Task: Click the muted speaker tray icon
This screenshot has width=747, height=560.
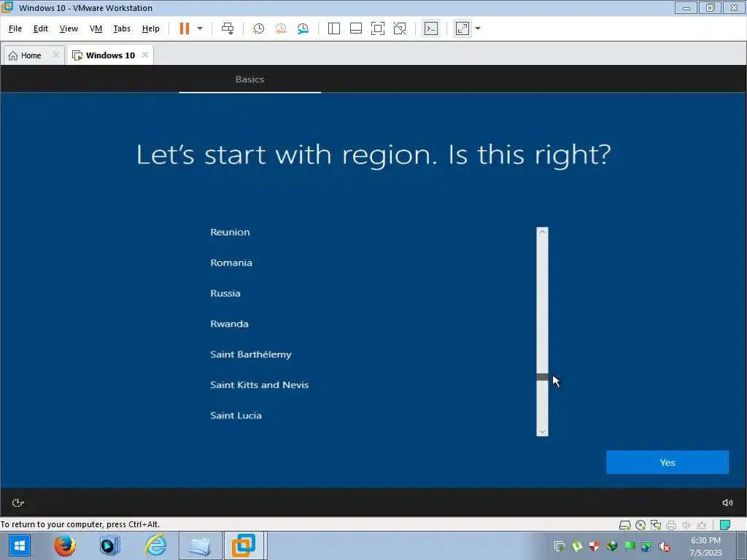Action: (665, 546)
